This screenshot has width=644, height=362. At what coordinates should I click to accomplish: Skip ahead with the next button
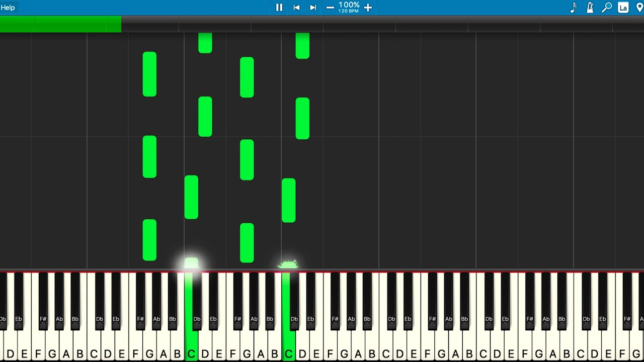(313, 8)
